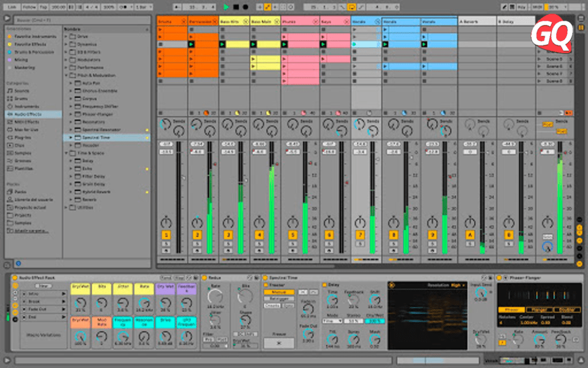Viewport: 588px width, 368px height.
Task: Click the Spectral Time spectrogram display
Action: 427,316
